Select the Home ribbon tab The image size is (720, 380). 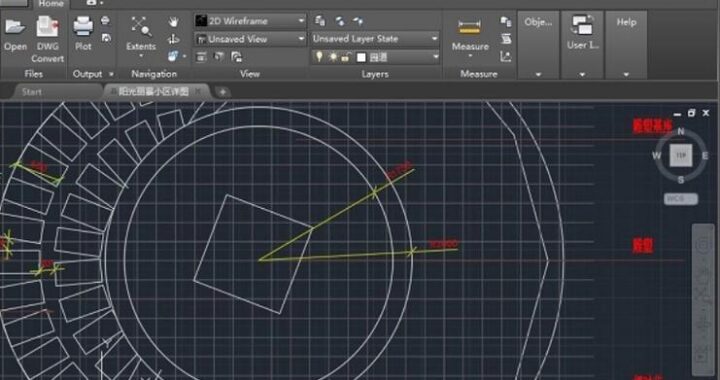click(51, 4)
